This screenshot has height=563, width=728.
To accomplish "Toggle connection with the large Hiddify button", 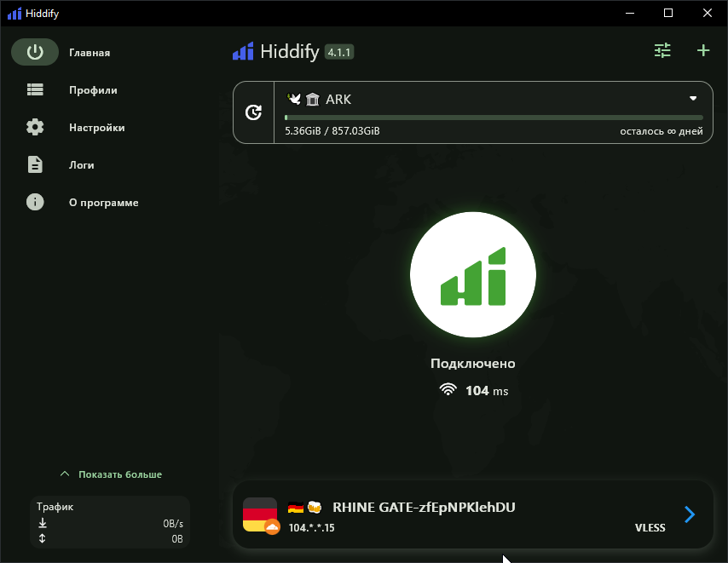I will point(472,276).
